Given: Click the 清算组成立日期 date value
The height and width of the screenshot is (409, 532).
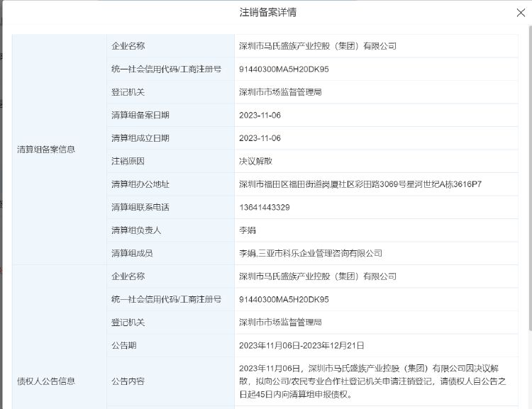Looking at the screenshot, I should [260, 138].
